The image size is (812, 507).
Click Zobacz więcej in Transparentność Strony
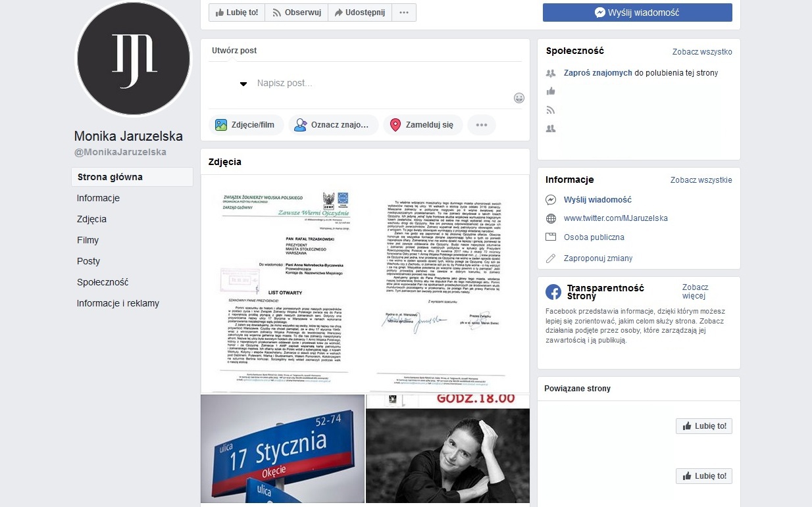pyautogui.click(x=696, y=292)
